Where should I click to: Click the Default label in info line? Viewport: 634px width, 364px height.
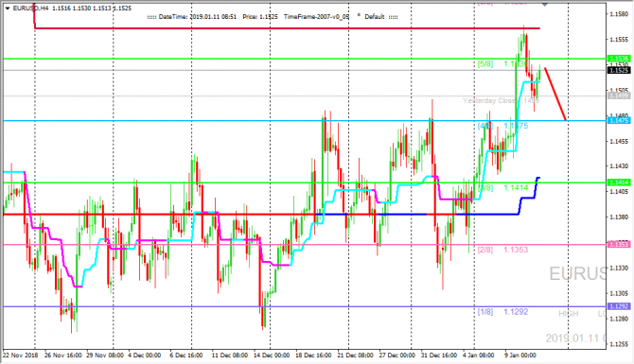click(x=375, y=17)
